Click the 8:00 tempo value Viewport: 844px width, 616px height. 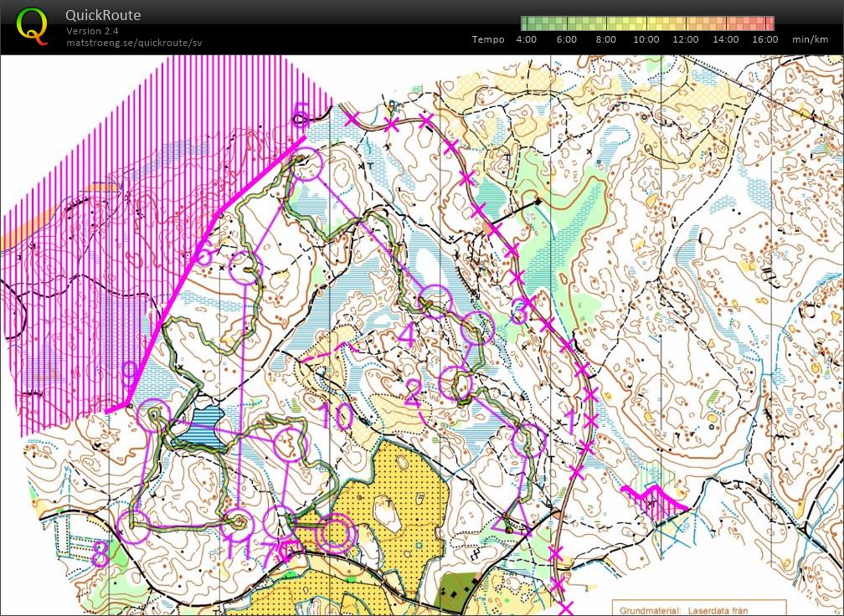606,39
